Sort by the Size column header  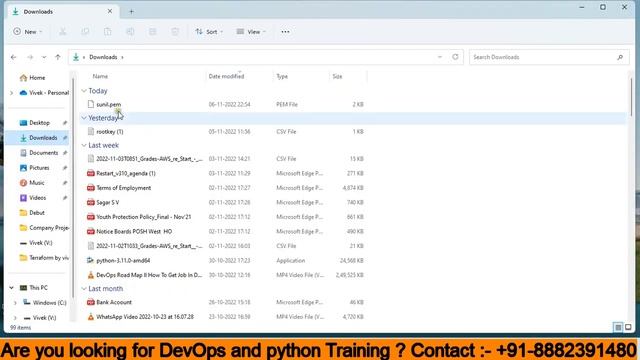coord(337,76)
